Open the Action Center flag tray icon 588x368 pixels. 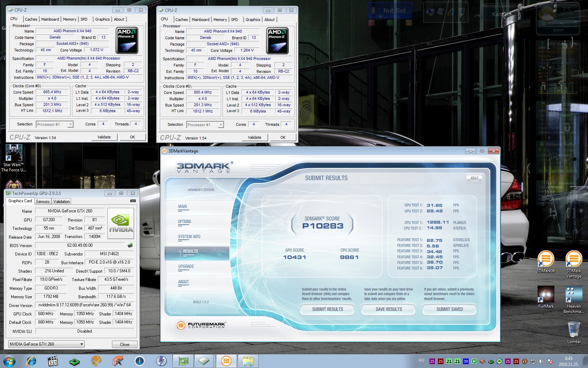pyautogui.click(x=550, y=361)
